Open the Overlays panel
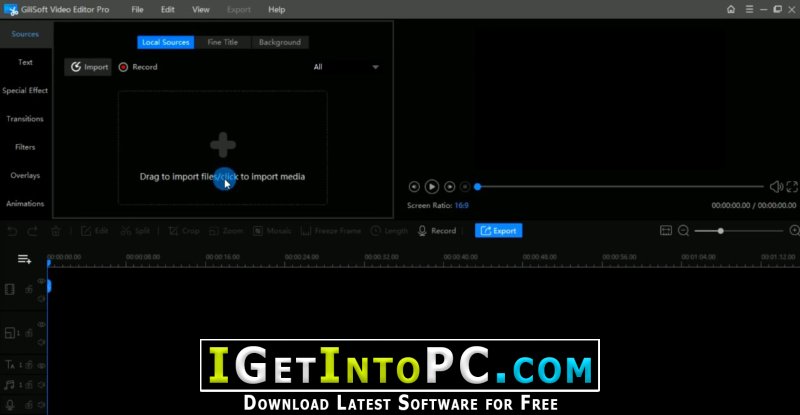Image resolution: width=800 pixels, height=415 pixels. click(25, 175)
